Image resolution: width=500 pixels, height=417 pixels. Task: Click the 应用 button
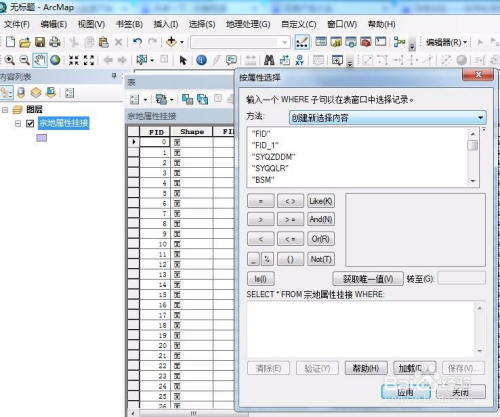coord(406,392)
